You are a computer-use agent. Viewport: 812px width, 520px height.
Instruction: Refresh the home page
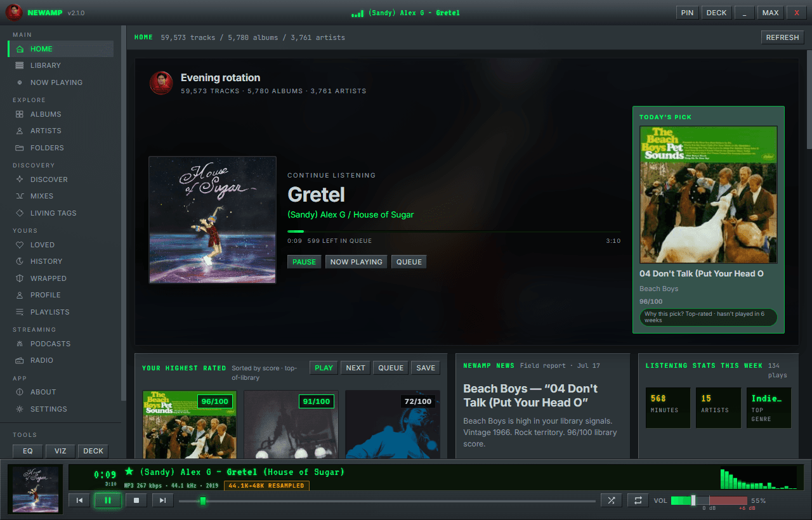coord(782,37)
